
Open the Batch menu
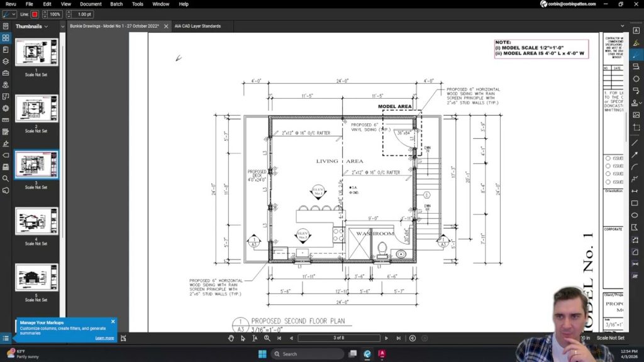(116, 4)
